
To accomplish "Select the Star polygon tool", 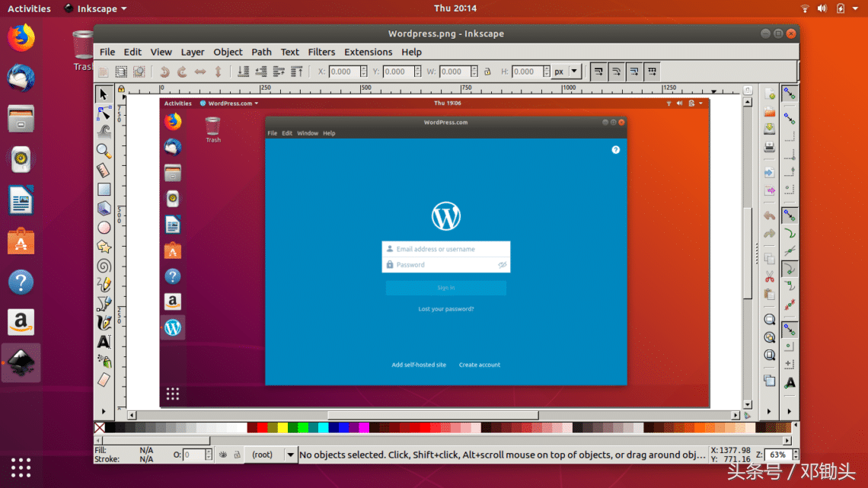I will coord(104,246).
